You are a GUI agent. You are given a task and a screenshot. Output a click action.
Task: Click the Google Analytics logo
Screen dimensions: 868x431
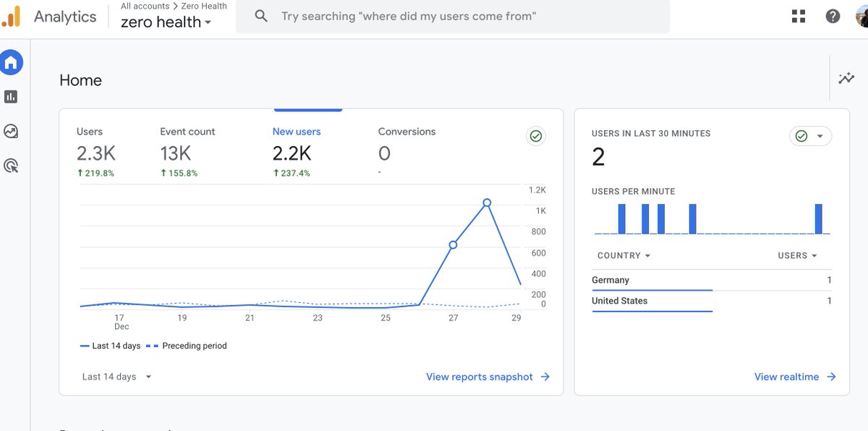11,16
